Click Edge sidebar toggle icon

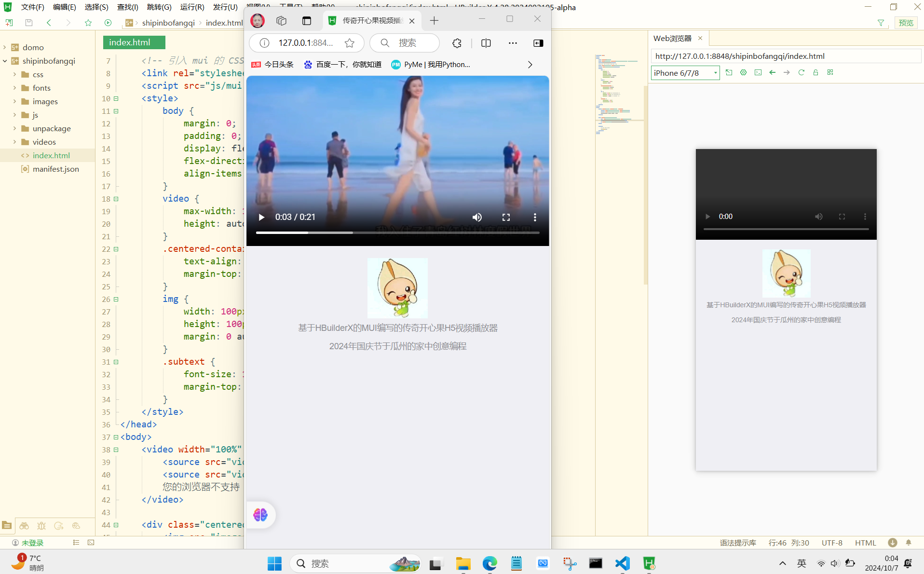click(538, 43)
